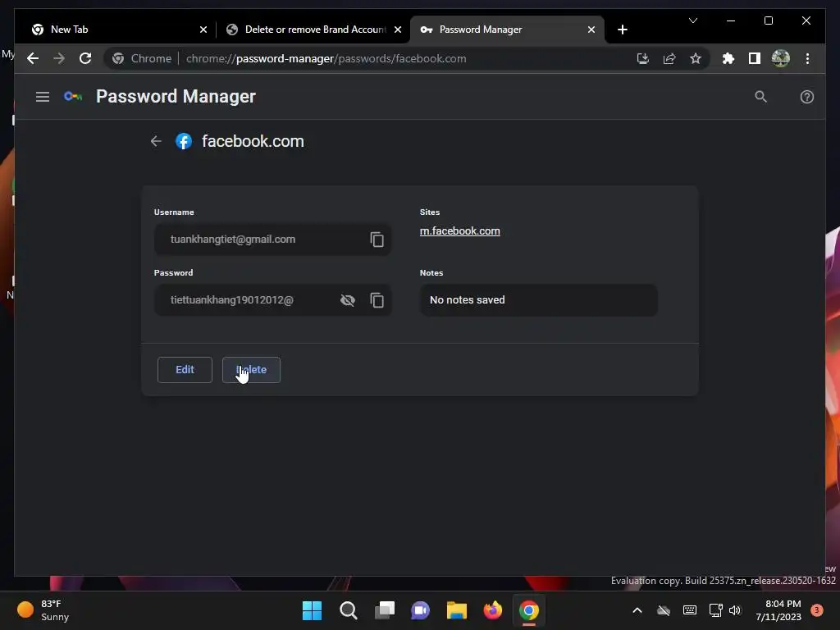Open a new browser tab
This screenshot has height=630, width=840.
[622, 30]
